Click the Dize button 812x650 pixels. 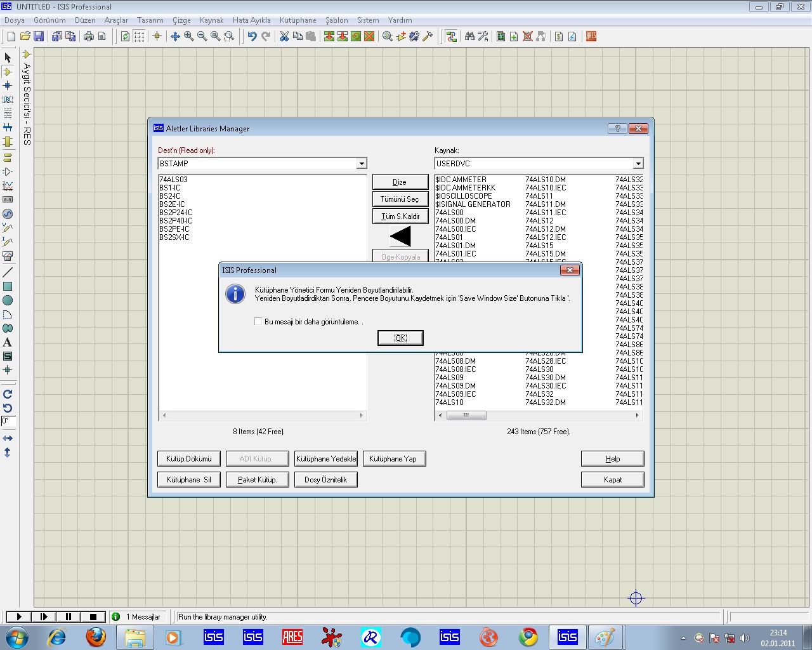(x=400, y=182)
